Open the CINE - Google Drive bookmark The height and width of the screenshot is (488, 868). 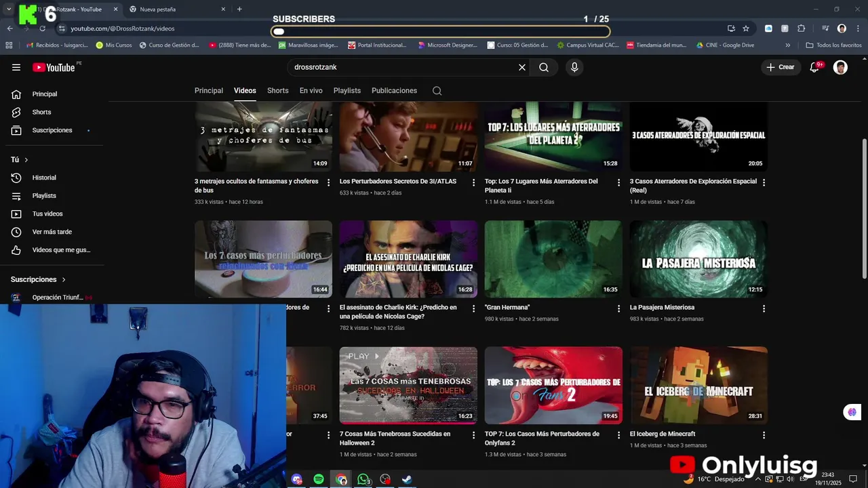pyautogui.click(x=725, y=45)
